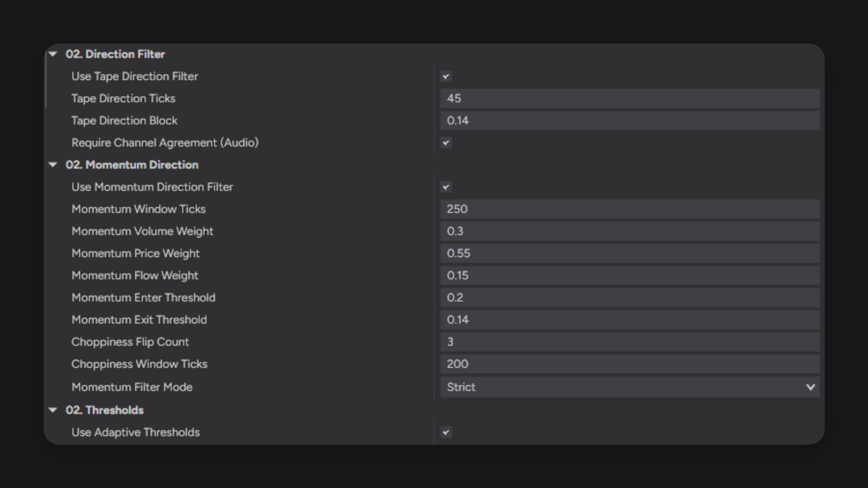Click the 'Momentum Filter Mode' label

click(x=132, y=387)
